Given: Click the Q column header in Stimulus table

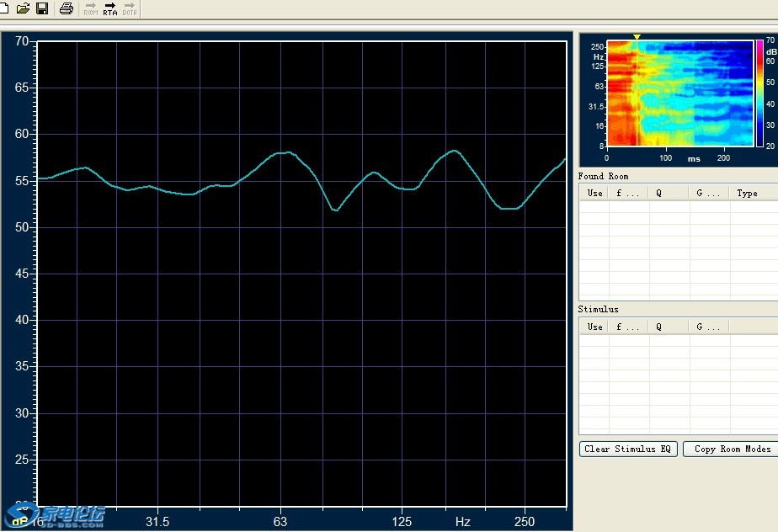Looking at the screenshot, I should 669,327.
